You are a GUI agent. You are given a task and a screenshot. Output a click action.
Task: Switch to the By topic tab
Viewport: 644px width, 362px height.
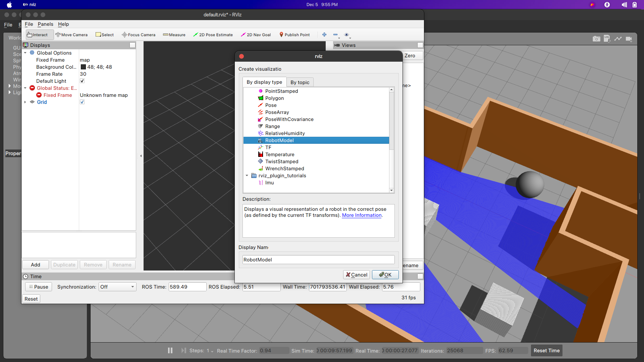pos(300,82)
